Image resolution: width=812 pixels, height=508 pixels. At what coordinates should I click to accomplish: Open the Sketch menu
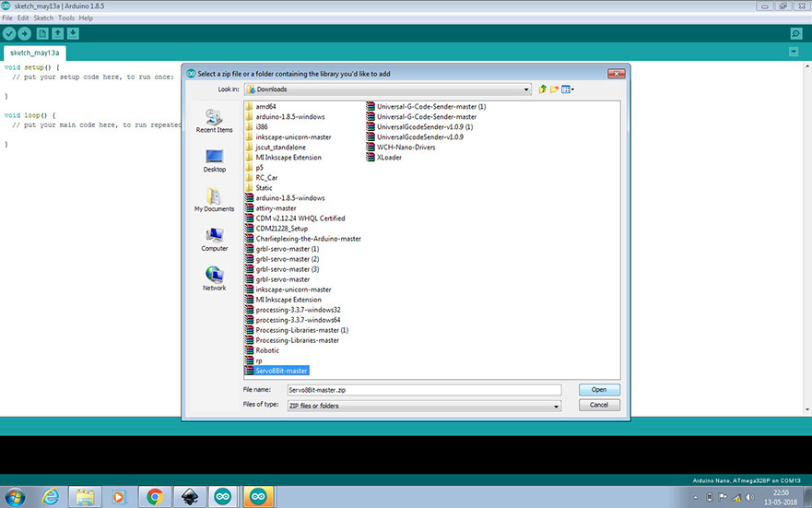coord(43,18)
